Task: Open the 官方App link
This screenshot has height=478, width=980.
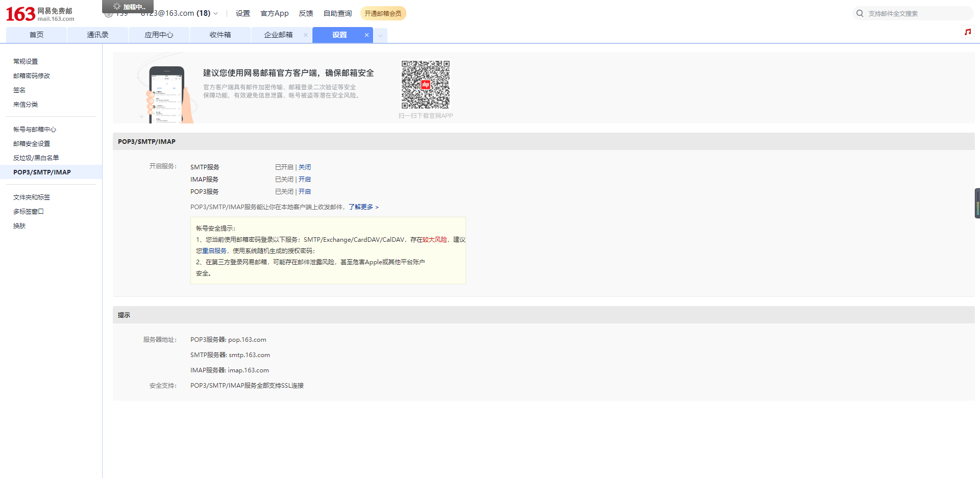Action: [x=275, y=13]
